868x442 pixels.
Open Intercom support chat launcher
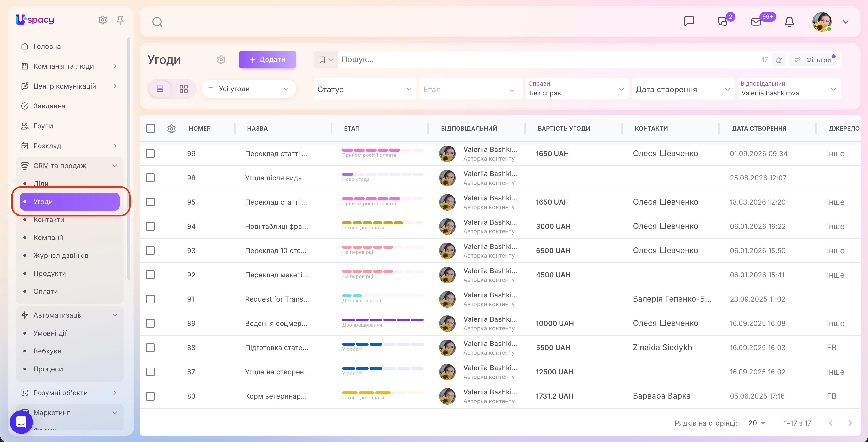21,422
